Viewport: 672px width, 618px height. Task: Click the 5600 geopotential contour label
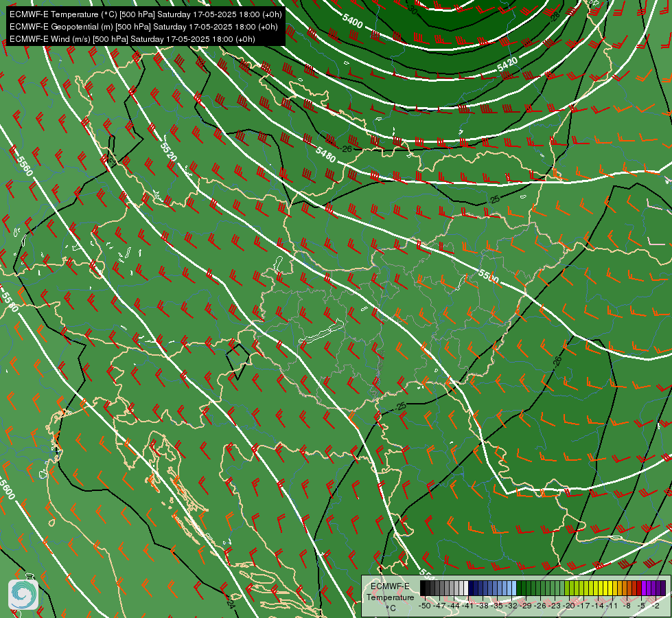pos(8,488)
